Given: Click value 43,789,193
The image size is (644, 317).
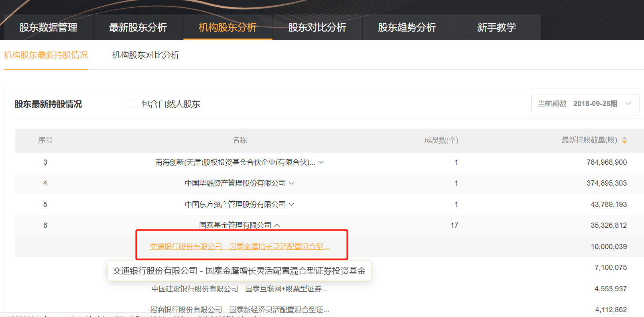Looking at the screenshot, I should [x=609, y=205].
